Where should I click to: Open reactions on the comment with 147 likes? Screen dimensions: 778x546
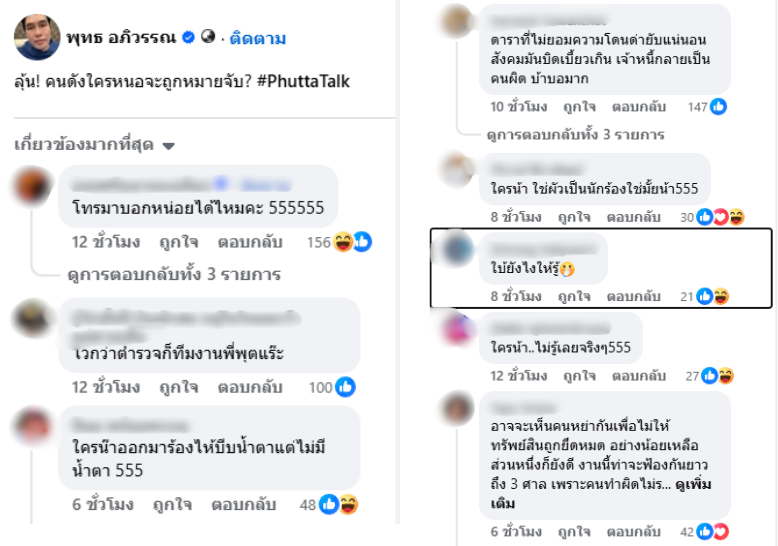coord(718,107)
